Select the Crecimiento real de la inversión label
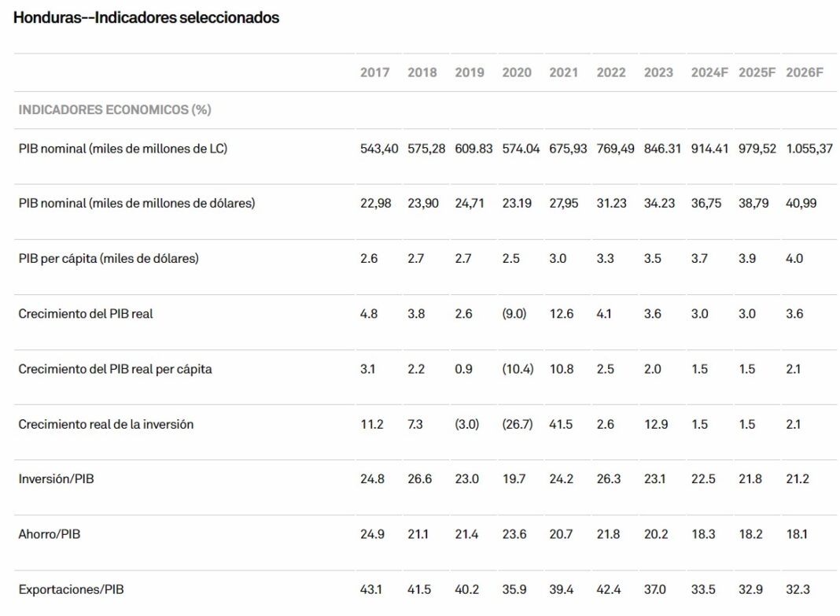The image size is (840, 616). point(106,424)
